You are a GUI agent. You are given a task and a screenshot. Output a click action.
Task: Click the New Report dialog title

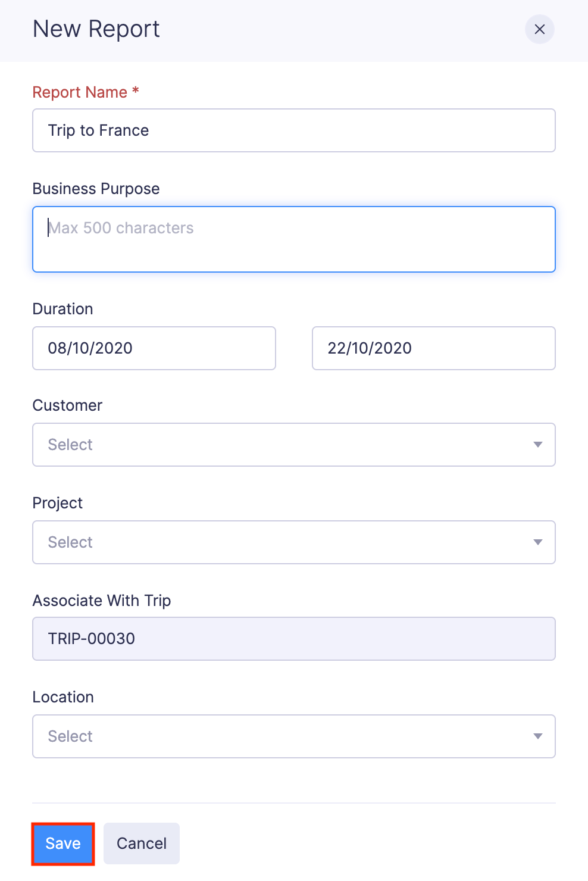[96, 29]
